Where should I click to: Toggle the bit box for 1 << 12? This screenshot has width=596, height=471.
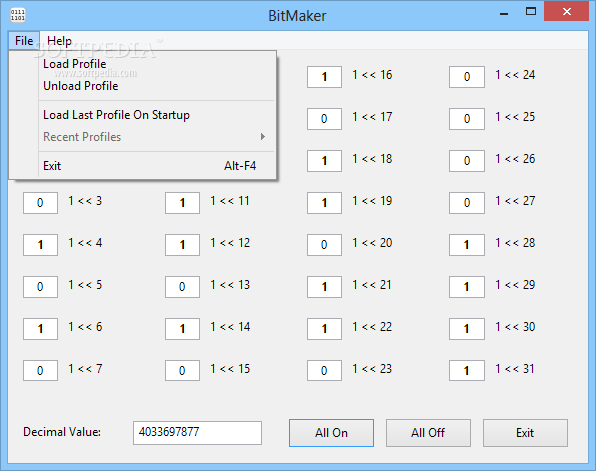tap(182, 245)
